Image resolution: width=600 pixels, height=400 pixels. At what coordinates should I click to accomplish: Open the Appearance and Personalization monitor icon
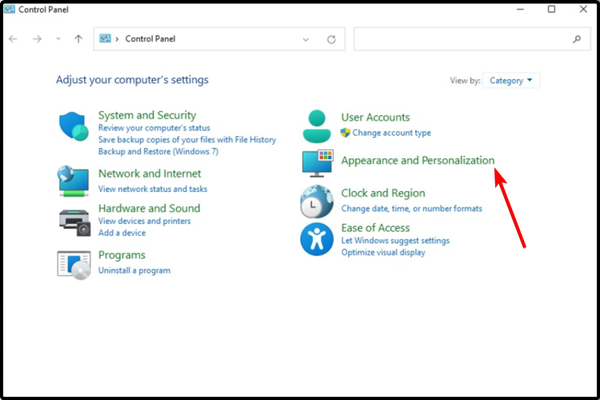pyautogui.click(x=318, y=163)
